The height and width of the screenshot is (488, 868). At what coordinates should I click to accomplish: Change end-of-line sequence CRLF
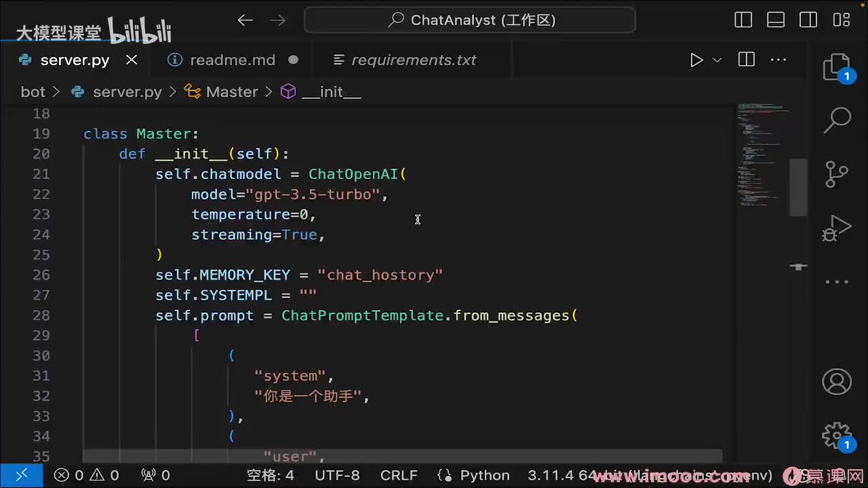[x=399, y=476]
